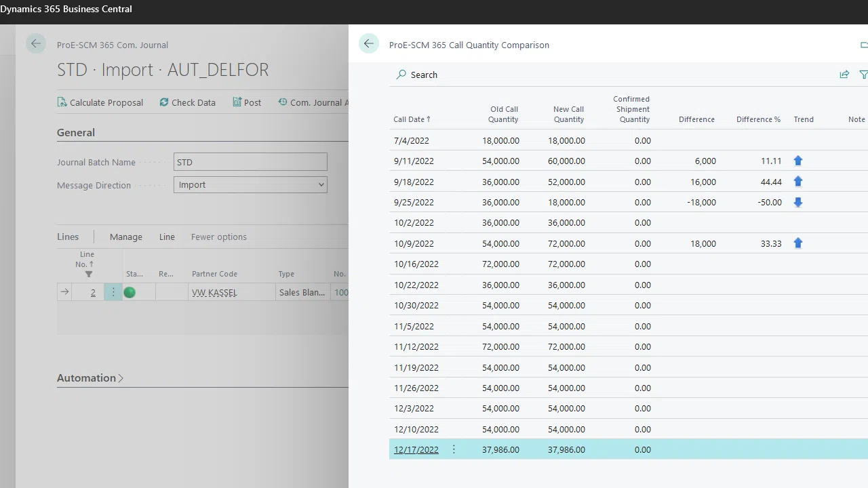Go back from Com. Journal page
Screen dimensions: 868x488
36,44
